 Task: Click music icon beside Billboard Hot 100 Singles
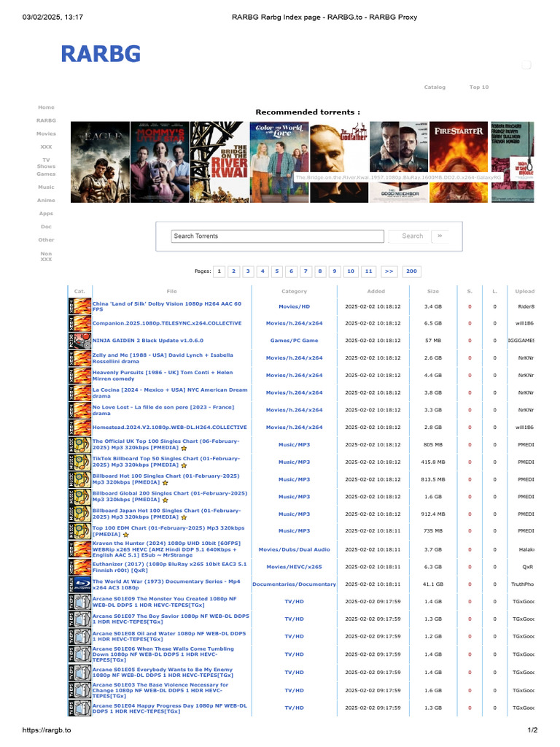[79, 479]
